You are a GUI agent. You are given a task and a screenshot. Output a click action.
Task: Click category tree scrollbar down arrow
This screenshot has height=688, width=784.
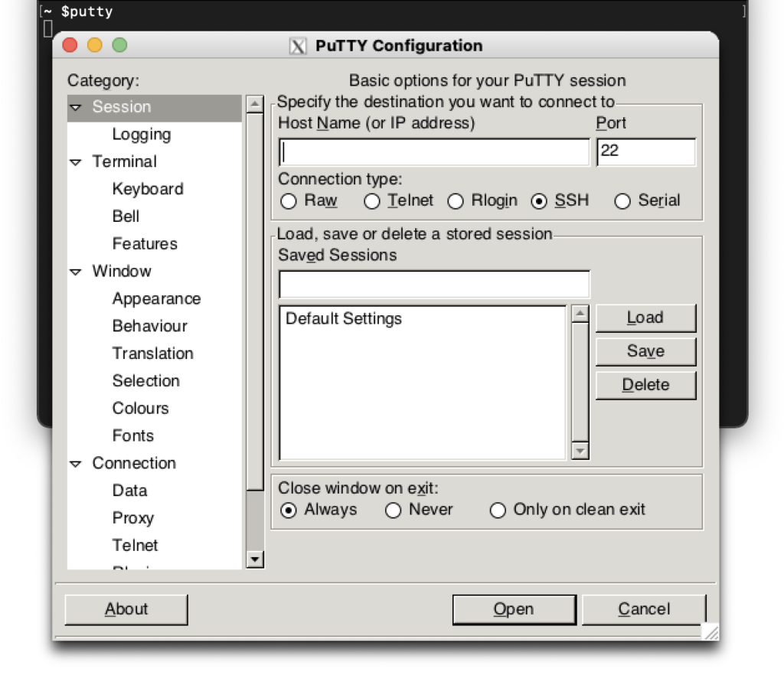coord(255,559)
